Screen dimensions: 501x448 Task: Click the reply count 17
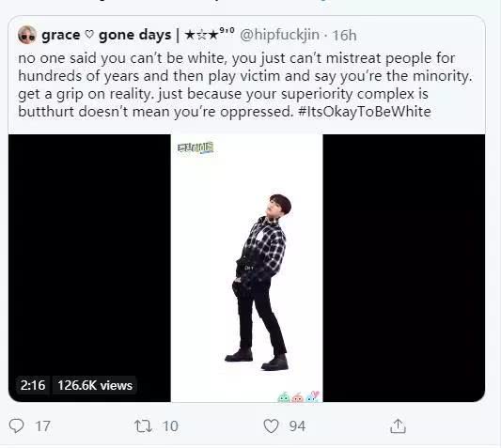coord(42,426)
